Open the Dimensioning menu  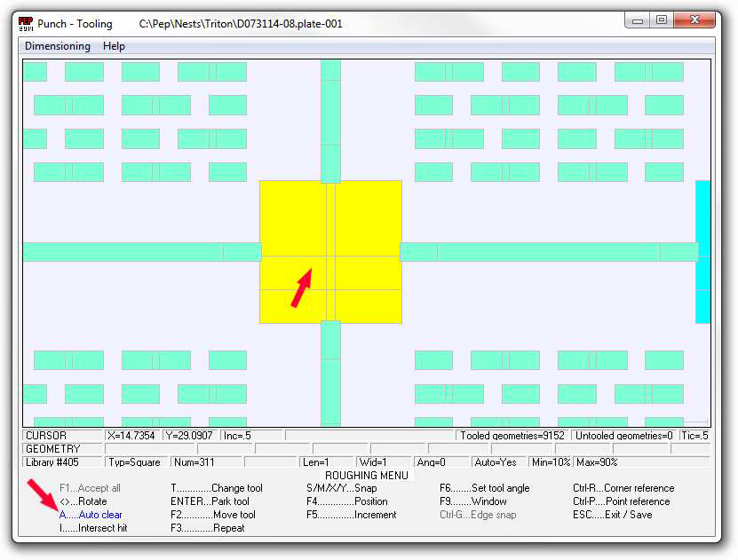pyautogui.click(x=58, y=46)
